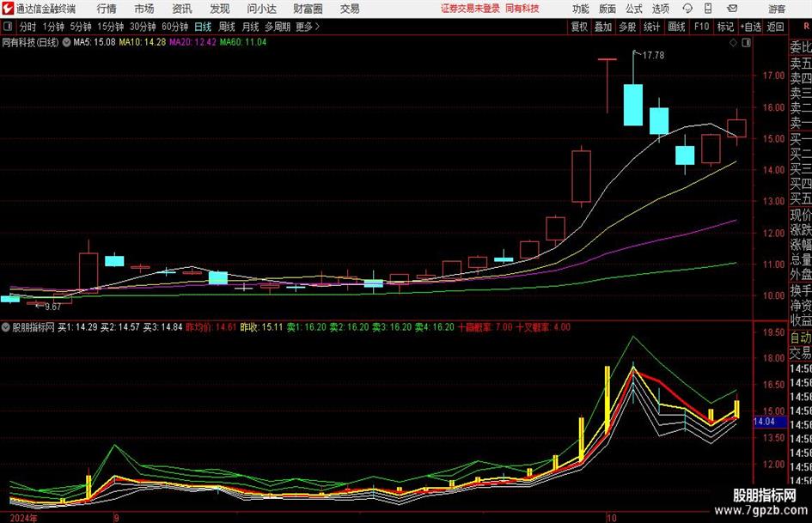812x523 pixels.
Task: Click the diamond icon above the chart
Action: click(x=733, y=43)
